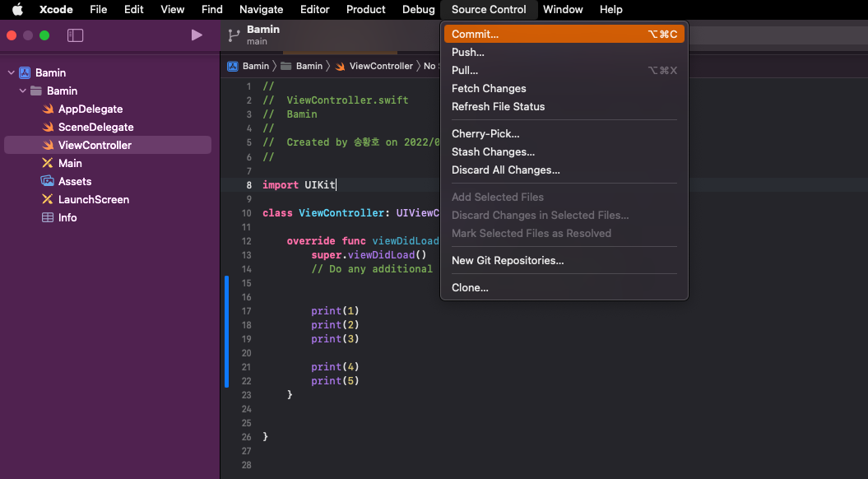The height and width of the screenshot is (479, 868).
Task: Click the green zoom window button
Action: [x=44, y=35]
